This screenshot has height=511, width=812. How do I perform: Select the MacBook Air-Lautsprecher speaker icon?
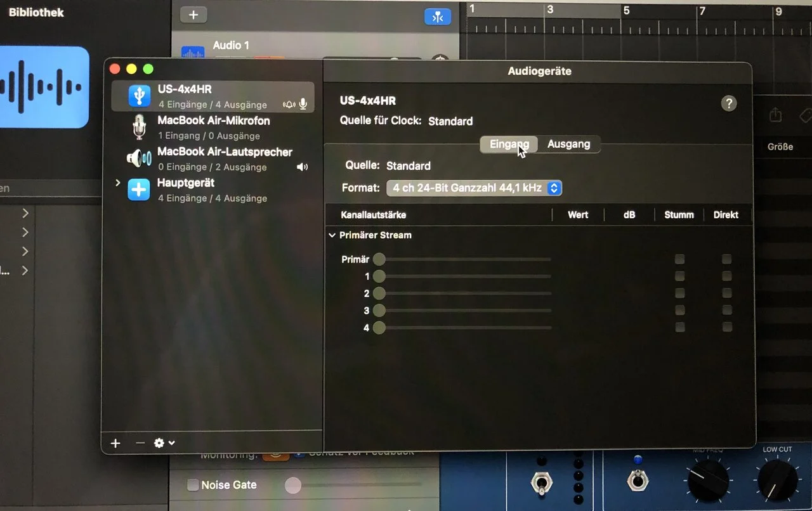[139, 158]
